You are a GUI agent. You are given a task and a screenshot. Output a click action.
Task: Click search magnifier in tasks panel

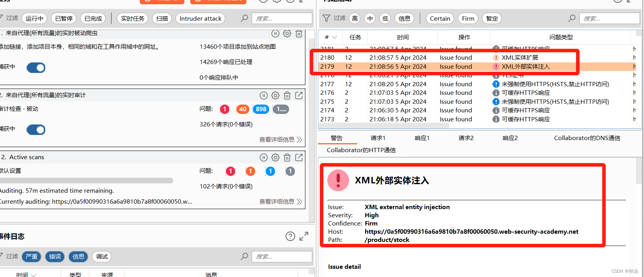click(x=244, y=18)
